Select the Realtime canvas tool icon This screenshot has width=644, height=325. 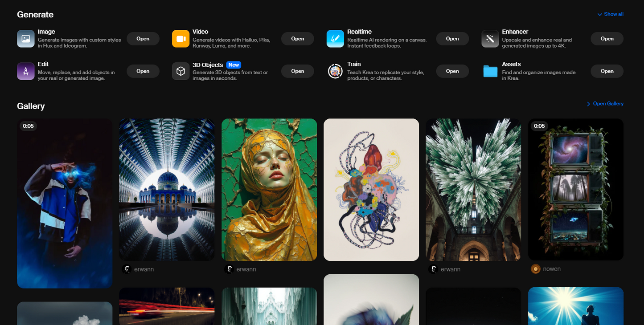[335, 39]
